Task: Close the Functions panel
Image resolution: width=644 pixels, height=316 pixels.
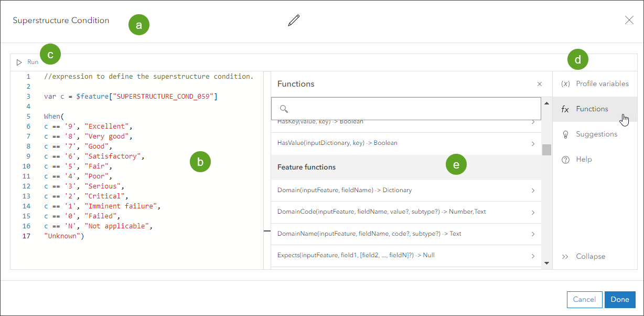Action: 540,84
